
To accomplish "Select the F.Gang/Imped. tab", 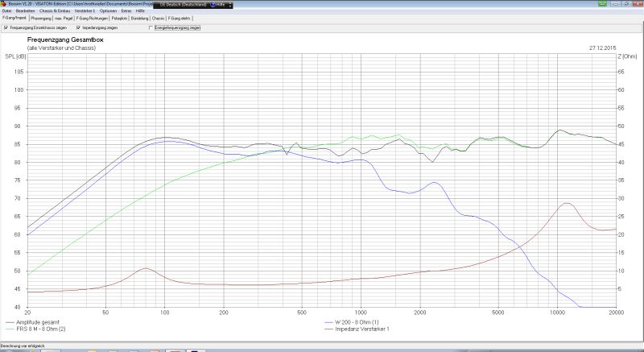I will click(14, 17).
